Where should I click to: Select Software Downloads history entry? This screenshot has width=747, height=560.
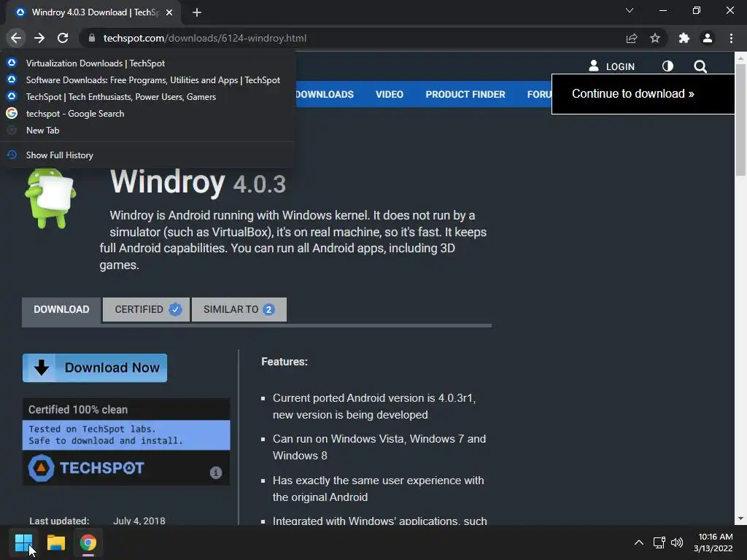coord(147,80)
